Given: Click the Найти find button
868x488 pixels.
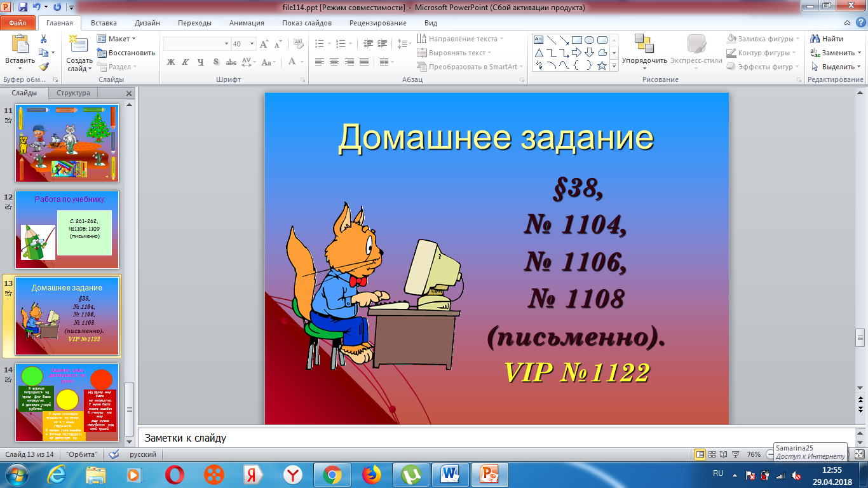Looking at the screenshot, I should coord(828,39).
